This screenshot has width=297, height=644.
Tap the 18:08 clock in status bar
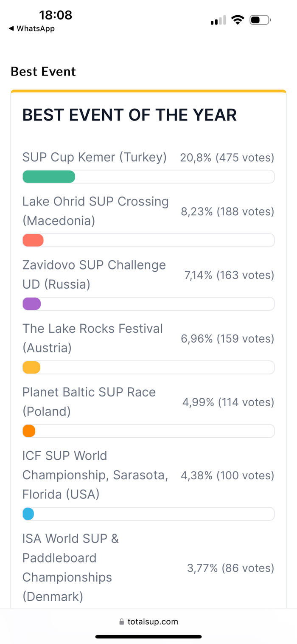56,15
